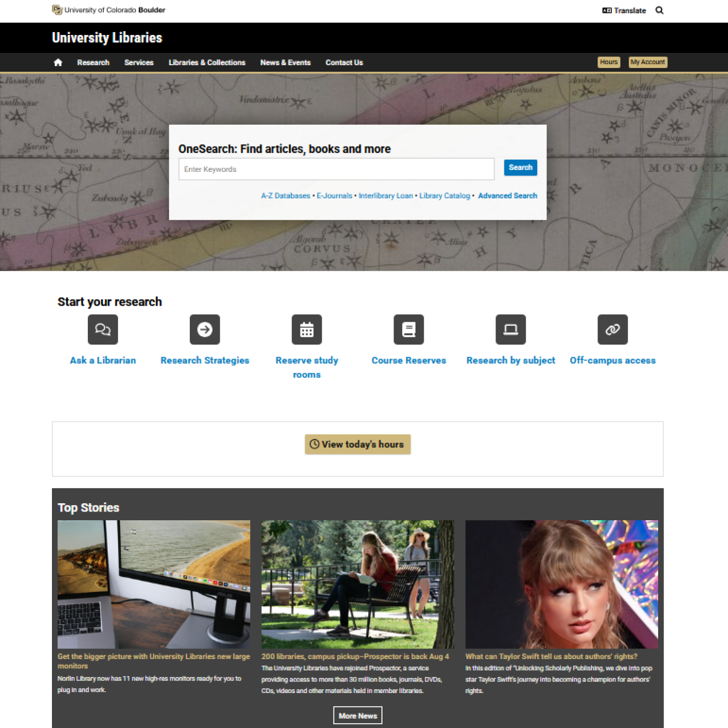Screen dimensions: 728x728
Task: Open the Advanced Search link
Action: 507,196
